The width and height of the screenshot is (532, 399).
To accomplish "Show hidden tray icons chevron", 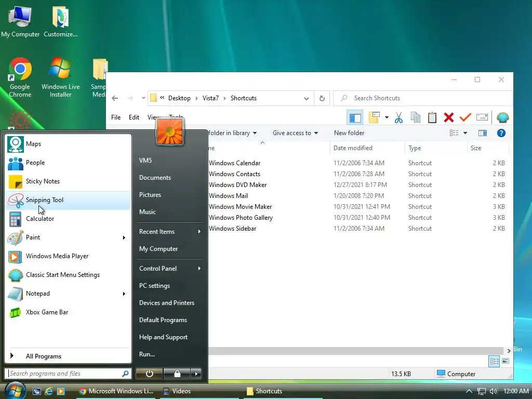I will (469, 391).
